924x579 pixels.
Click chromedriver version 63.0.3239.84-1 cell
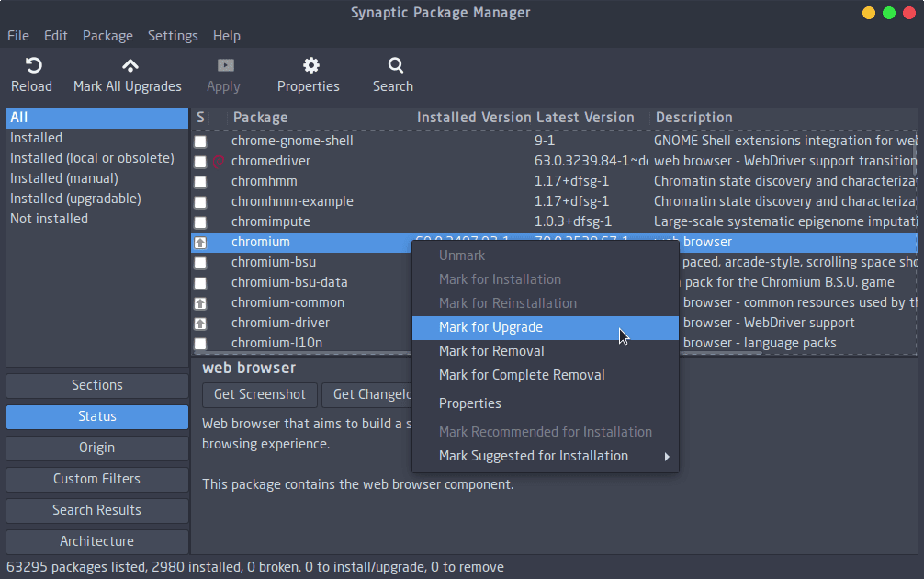(x=592, y=162)
